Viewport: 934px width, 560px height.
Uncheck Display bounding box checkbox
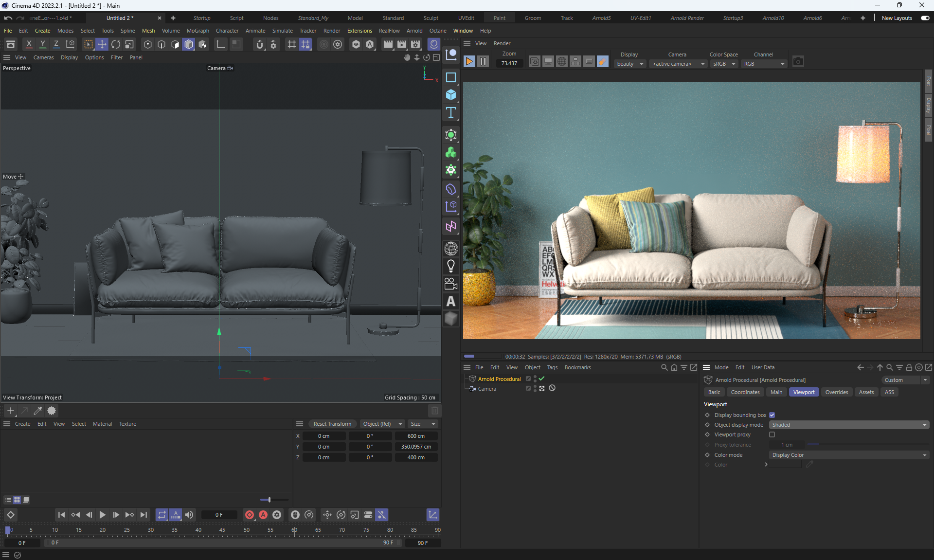click(x=772, y=415)
